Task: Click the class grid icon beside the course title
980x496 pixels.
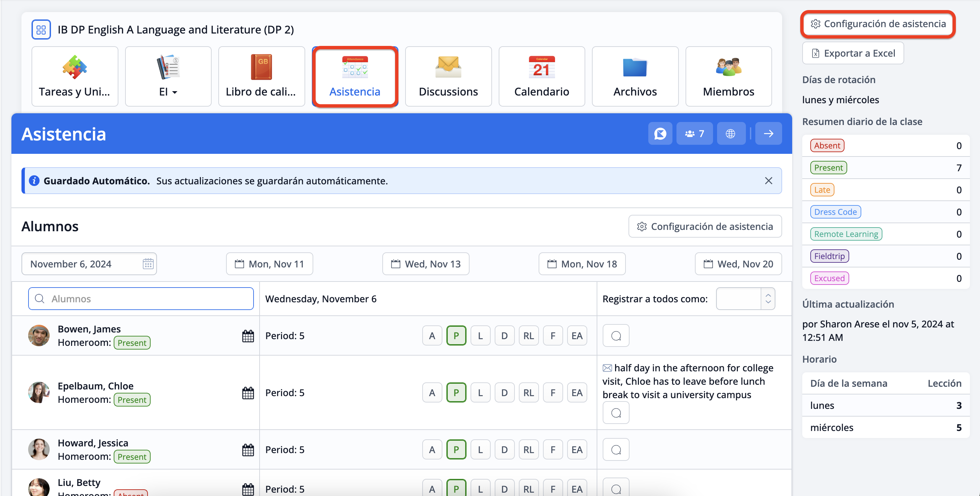Action: pyautogui.click(x=41, y=29)
